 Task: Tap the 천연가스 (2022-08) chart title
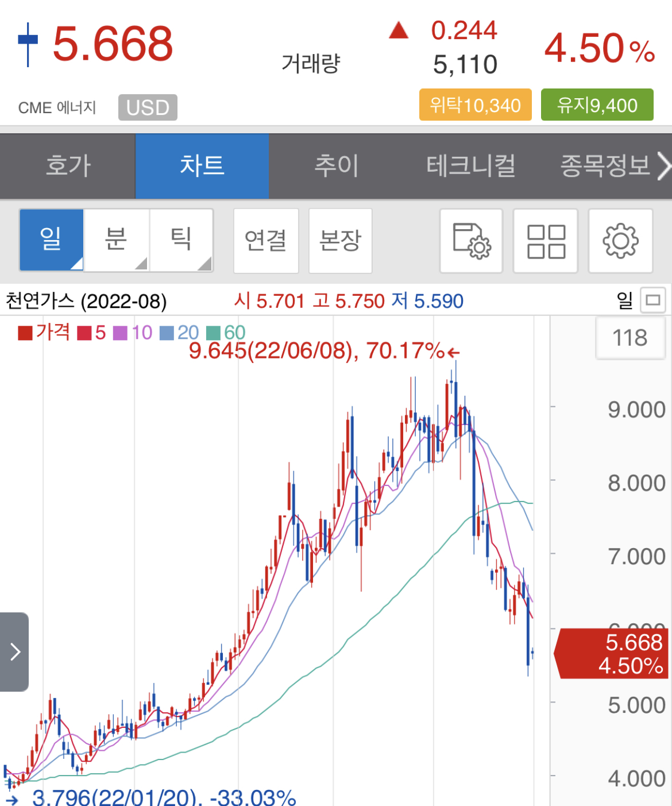tap(86, 301)
